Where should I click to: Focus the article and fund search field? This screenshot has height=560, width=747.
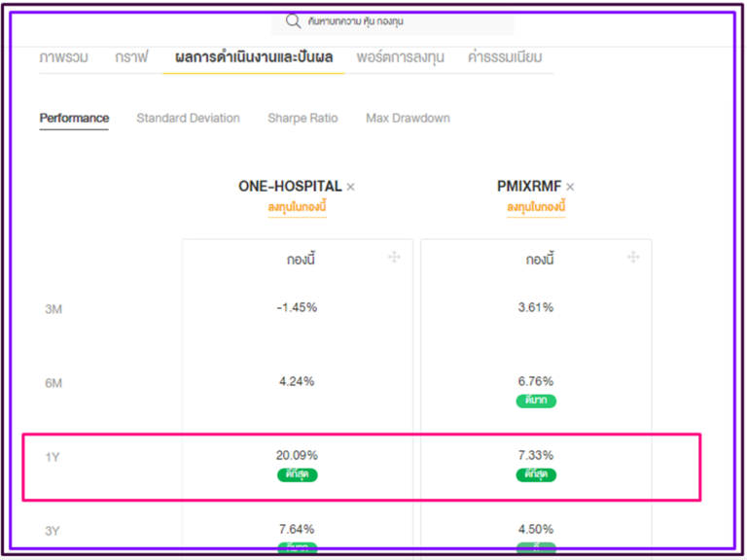(x=393, y=23)
